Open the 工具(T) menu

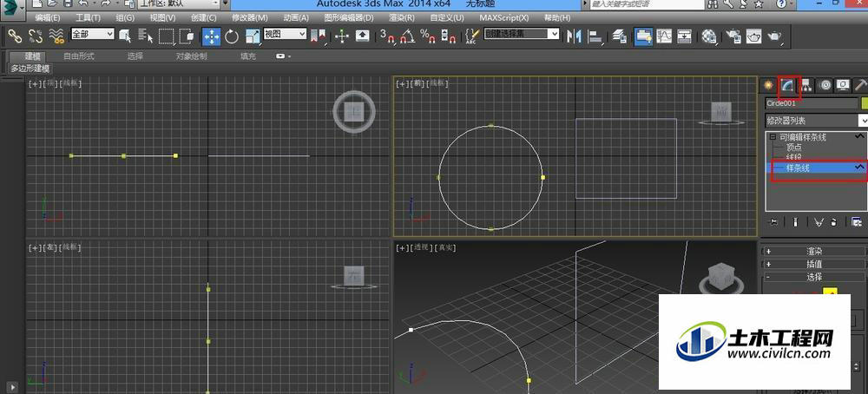click(x=88, y=17)
